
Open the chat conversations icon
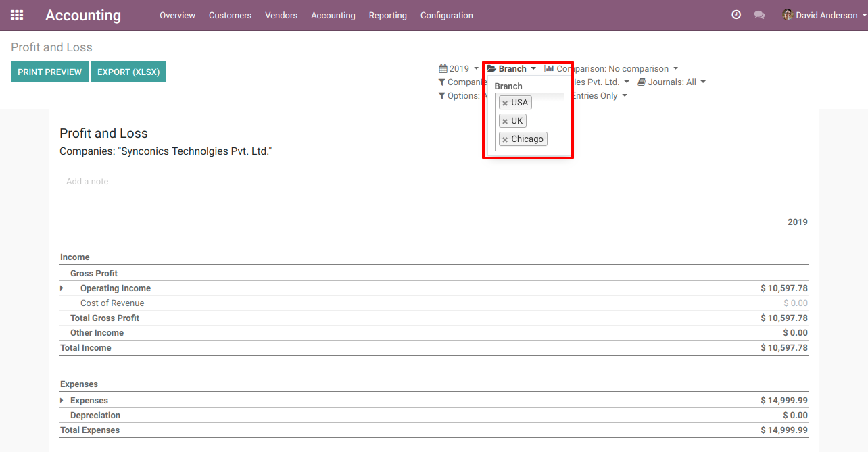(759, 15)
